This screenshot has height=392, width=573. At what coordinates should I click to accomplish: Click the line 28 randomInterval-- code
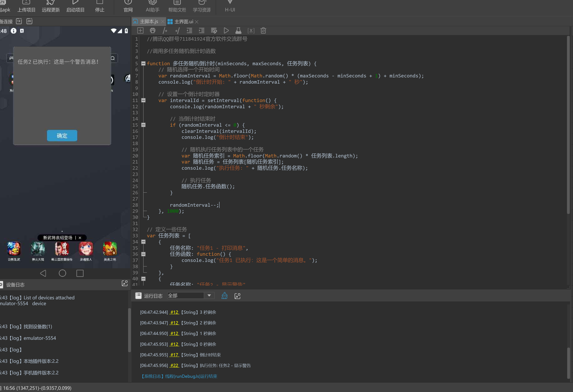(x=194, y=205)
